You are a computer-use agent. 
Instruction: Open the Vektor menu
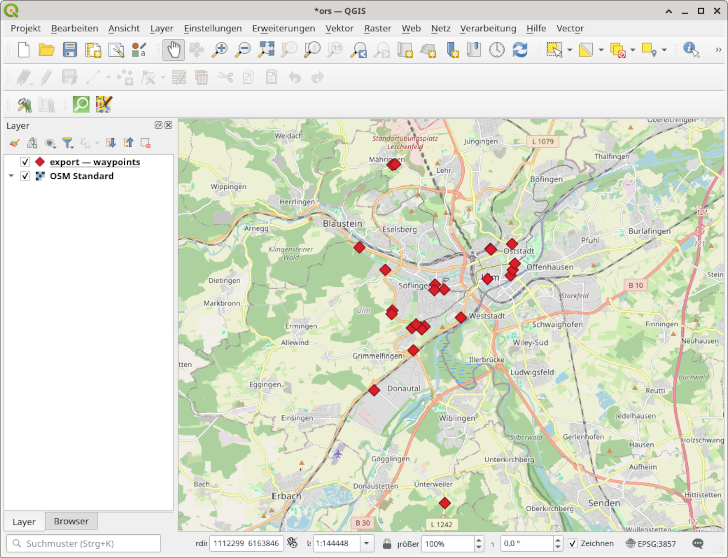click(x=339, y=28)
